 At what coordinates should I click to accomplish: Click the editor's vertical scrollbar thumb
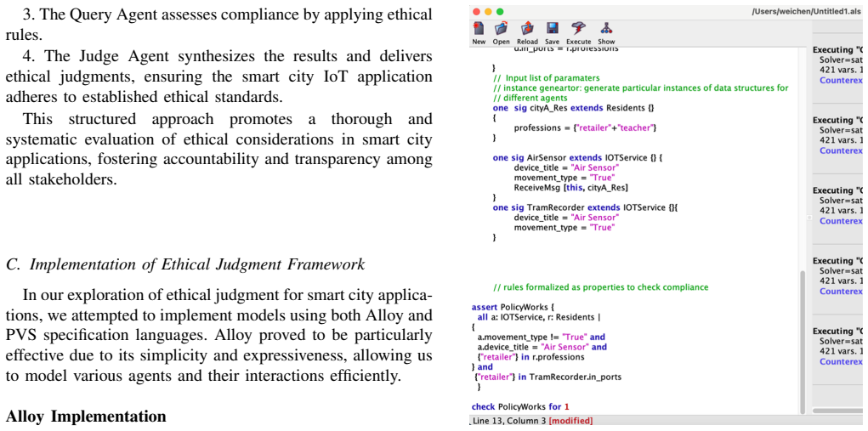pyautogui.click(x=802, y=343)
